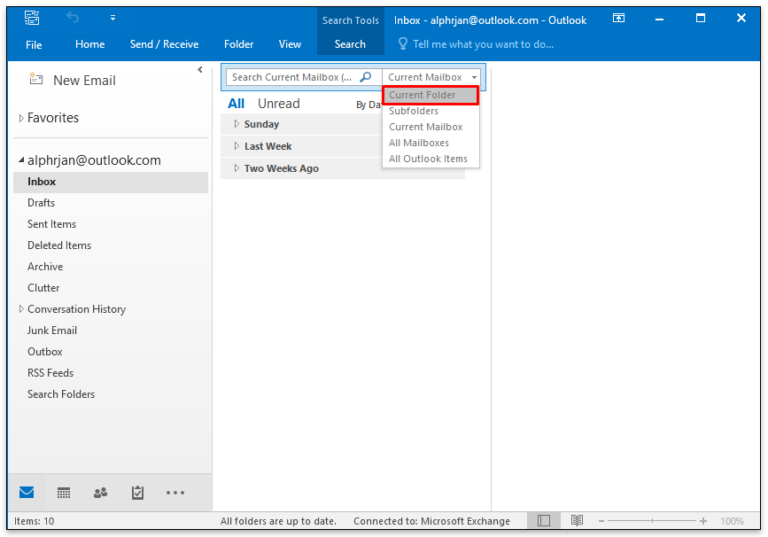Open the RSS Feeds folder
Viewport: 768px width, 537px height.
(50, 373)
